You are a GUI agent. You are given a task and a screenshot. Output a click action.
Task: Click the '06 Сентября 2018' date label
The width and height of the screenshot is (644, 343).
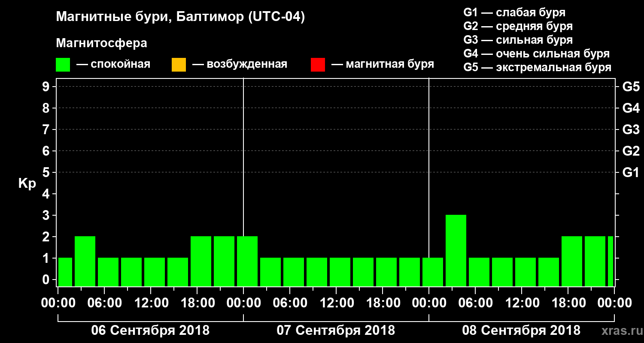pyautogui.click(x=150, y=331)
